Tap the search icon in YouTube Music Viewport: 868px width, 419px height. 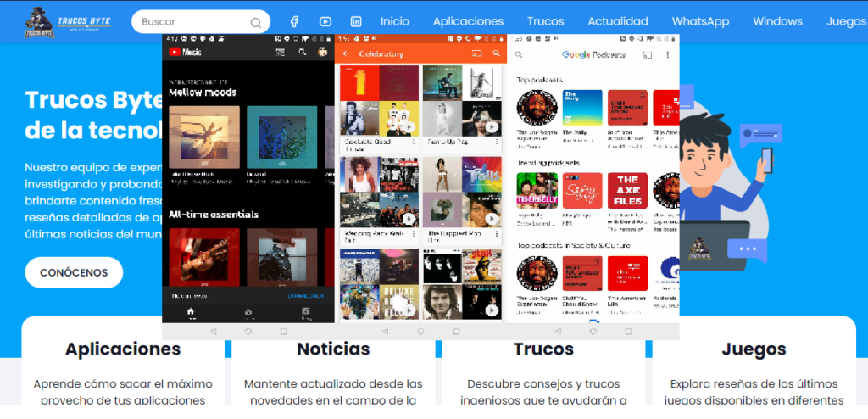tap(302, 52)
